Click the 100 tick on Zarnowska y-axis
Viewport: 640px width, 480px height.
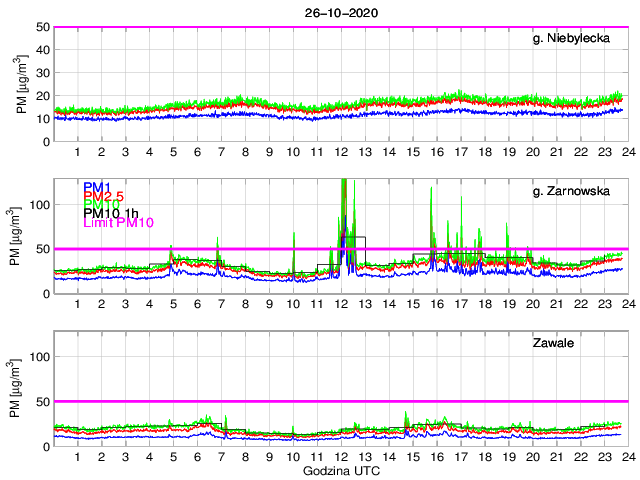(40, 204)
